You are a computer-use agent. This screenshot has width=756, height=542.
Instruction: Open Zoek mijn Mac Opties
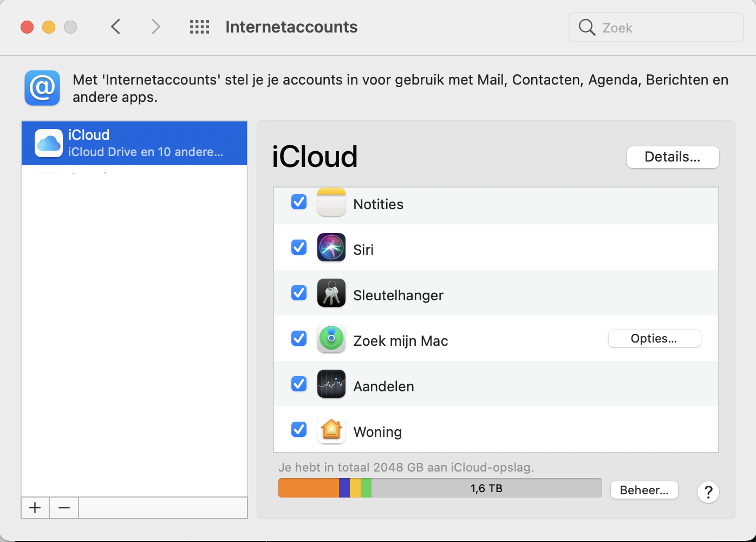click(654, 339)
